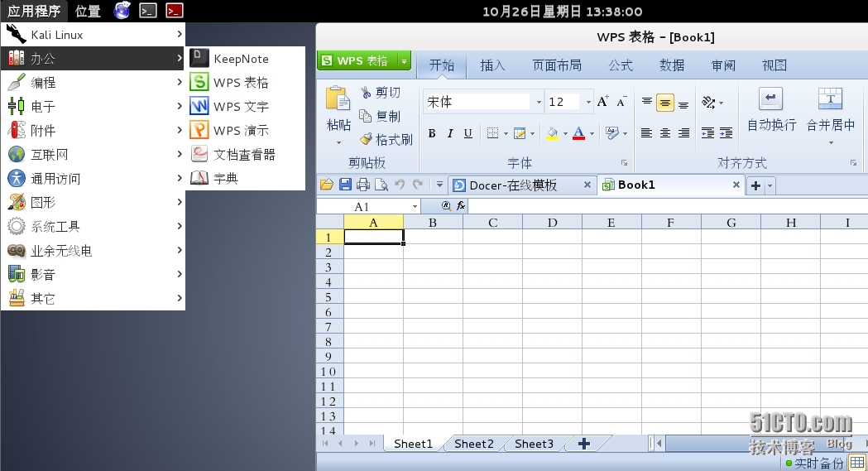Click the formula bar input field
Screen dimensions: 868x471
(669, 206)
